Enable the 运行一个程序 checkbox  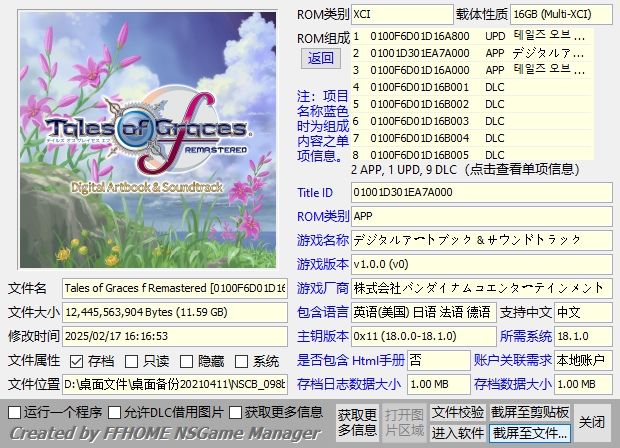pyautogui.click(x=15, y=412)
